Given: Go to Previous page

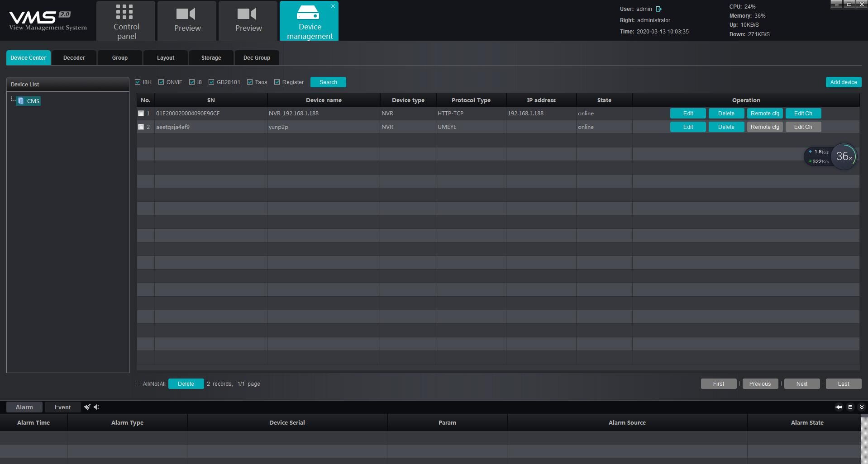Looking at the screenshot, I should [760, 384].
